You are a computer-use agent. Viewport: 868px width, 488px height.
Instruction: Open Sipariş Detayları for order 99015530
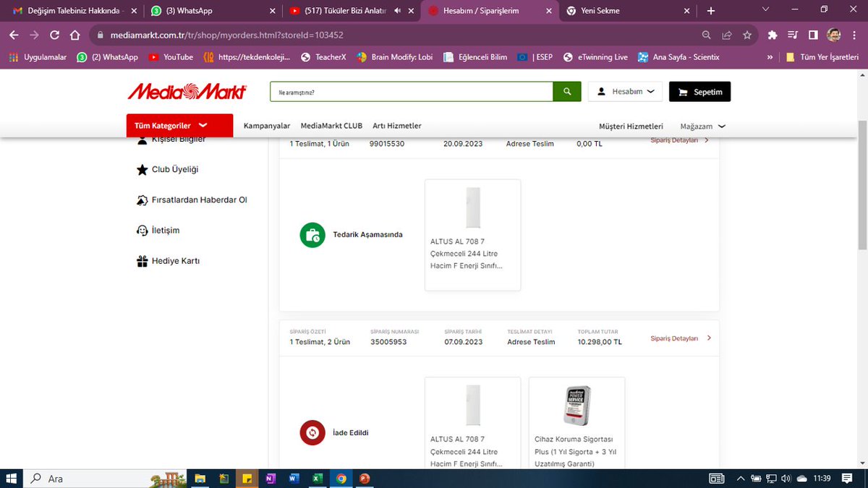[x=674, y=140]
